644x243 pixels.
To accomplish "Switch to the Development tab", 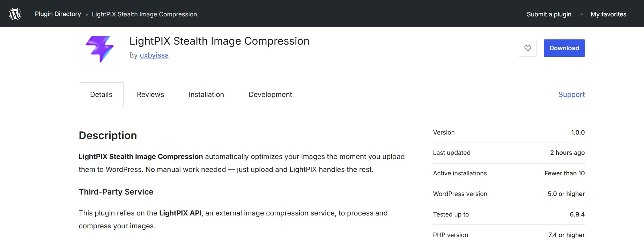I will pos(270,94).
